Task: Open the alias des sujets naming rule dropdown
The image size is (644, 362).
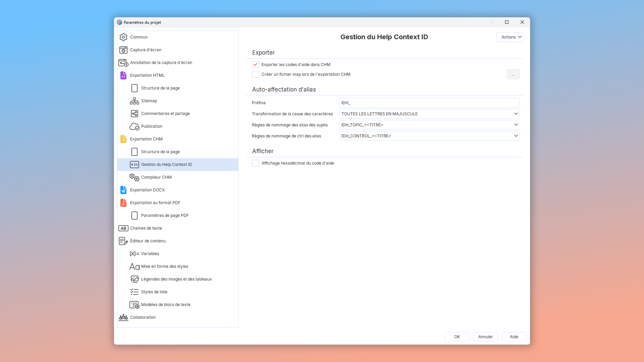Action: pos(516,125)
